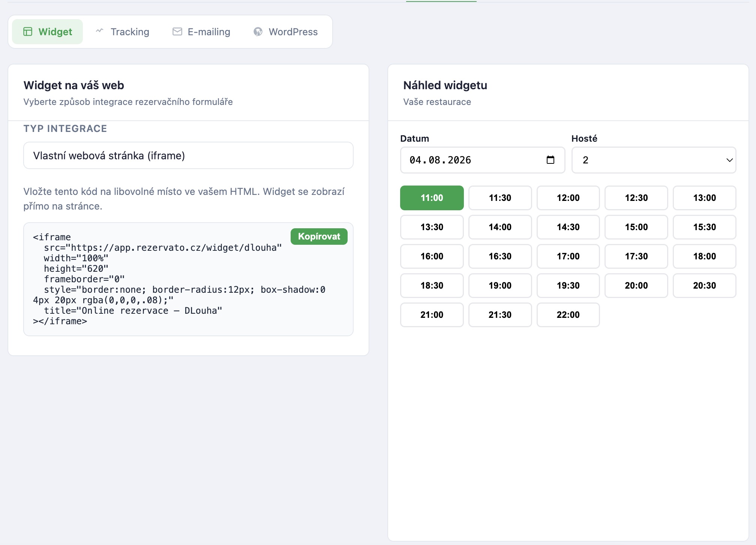This screenshot has width=756, height=545.
Task: Click the 'Náhled widgetu' heading
Action: coord(445,85)
